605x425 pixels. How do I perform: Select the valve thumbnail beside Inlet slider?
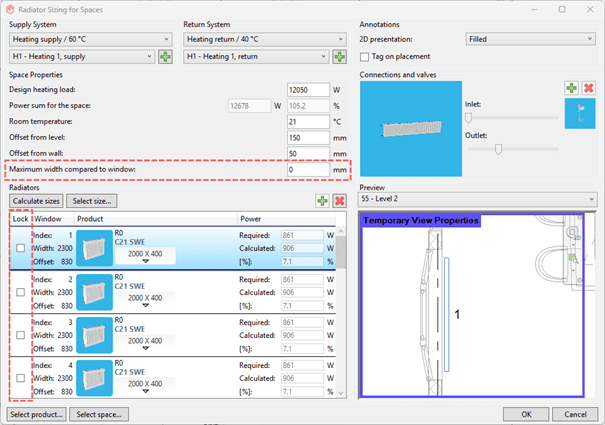coord(579,115)
